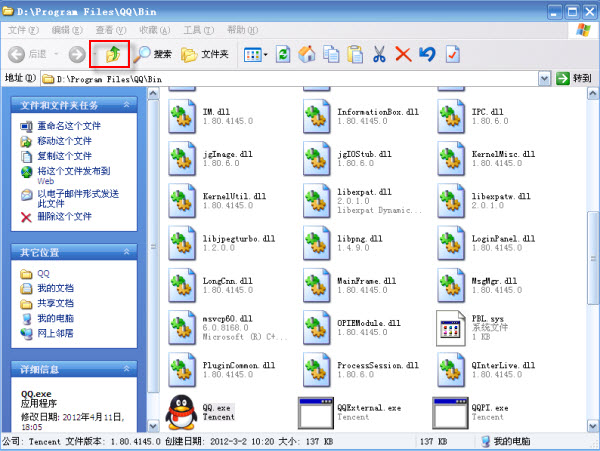Select the PBL.sys system file icon

pos(450,328)
